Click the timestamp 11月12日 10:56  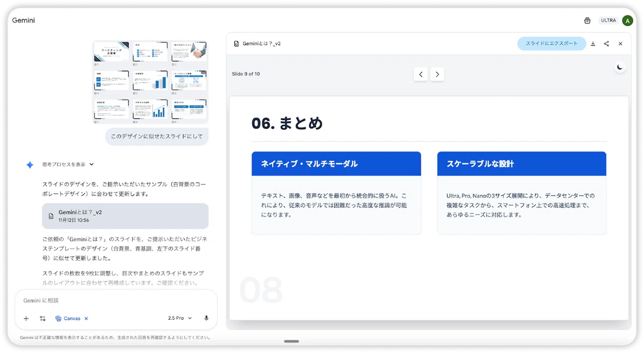tap(74, 220)
